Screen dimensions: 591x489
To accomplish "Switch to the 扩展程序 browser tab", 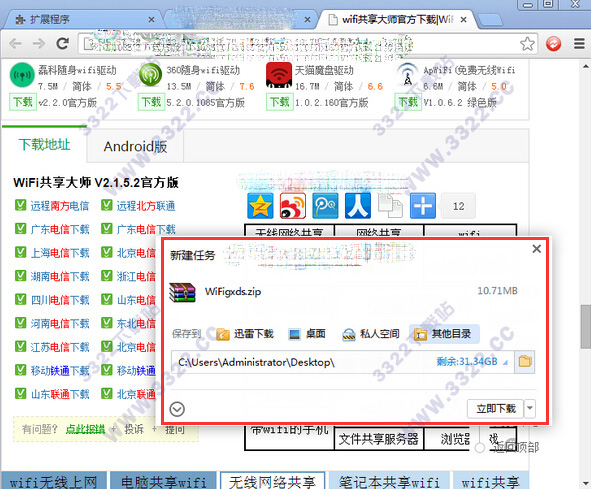I will click(x=83, y=19).
